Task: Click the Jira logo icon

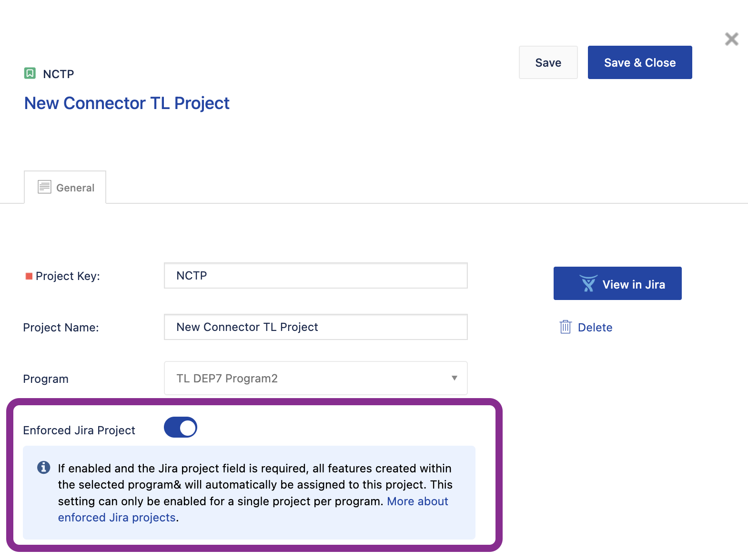Action: pos(588,284)
